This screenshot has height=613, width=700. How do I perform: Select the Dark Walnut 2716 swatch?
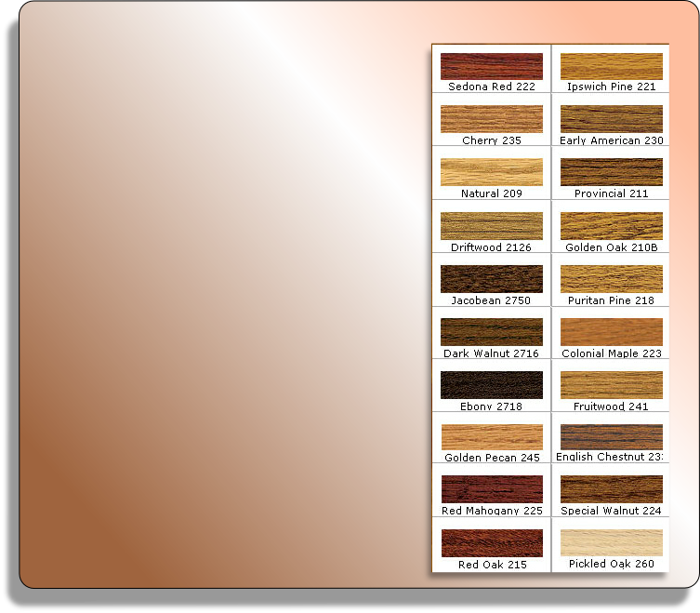point(491,332)
